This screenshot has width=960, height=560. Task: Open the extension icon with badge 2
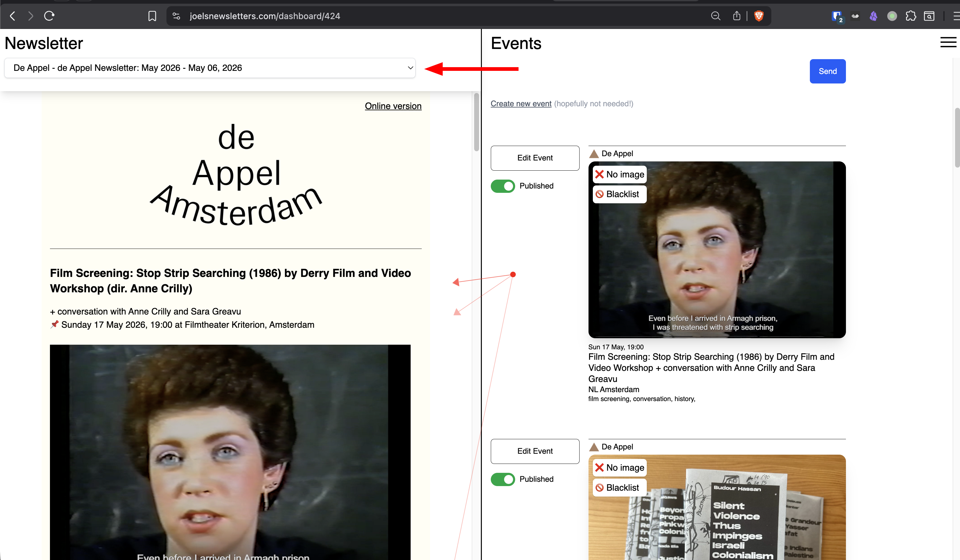pyautogui.click(x=837, y=16)
